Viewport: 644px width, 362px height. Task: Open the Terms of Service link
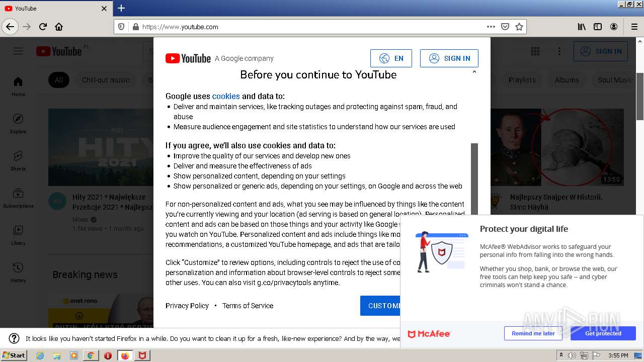click(x=248, y=306)
